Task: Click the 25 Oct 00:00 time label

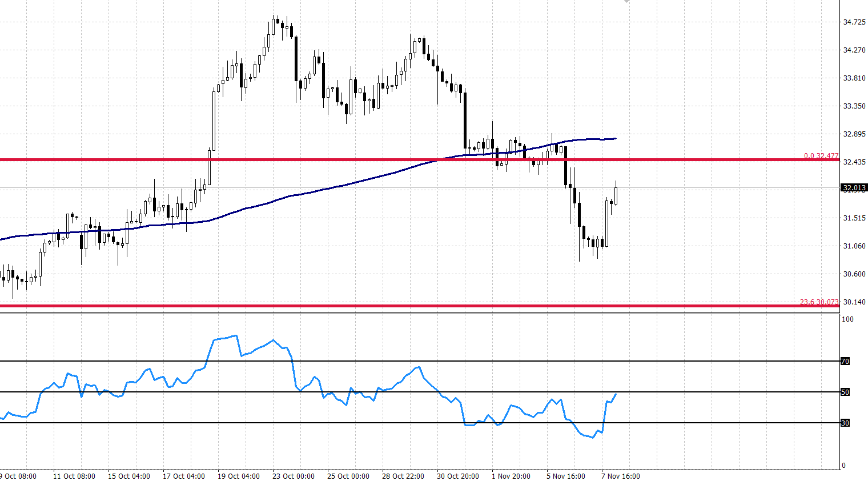Action: click(x=348, y=476)
